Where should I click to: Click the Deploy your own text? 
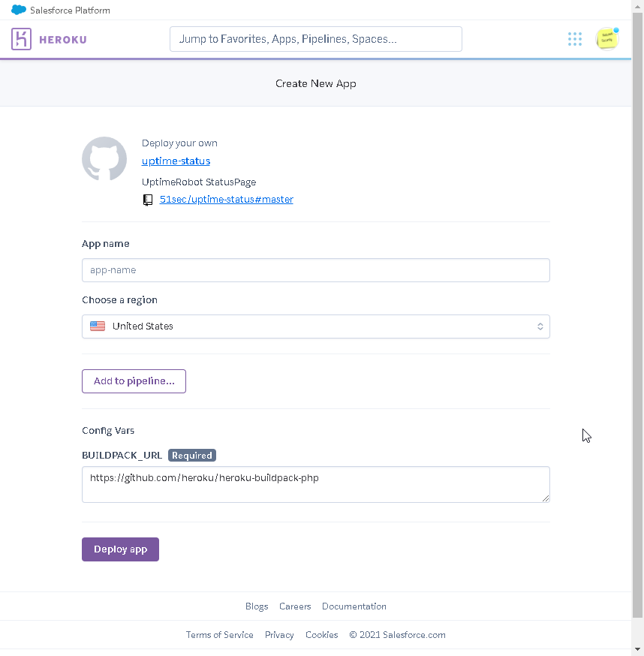point(179,143)
